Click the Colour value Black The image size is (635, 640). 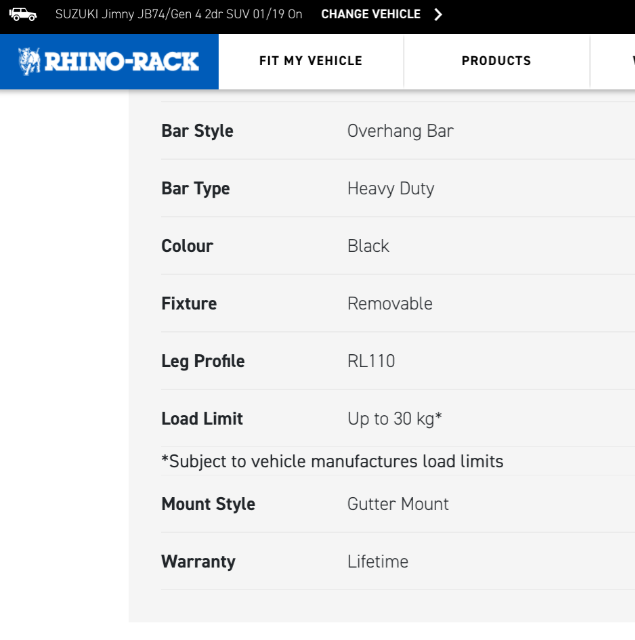point(368,246)
